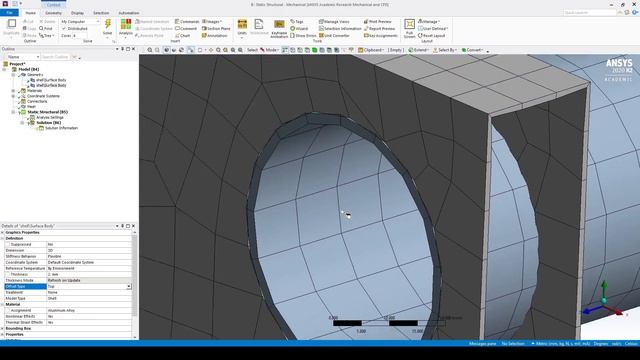Click the Find outline tool
640x360 pixels.
[x=46, y=29]
